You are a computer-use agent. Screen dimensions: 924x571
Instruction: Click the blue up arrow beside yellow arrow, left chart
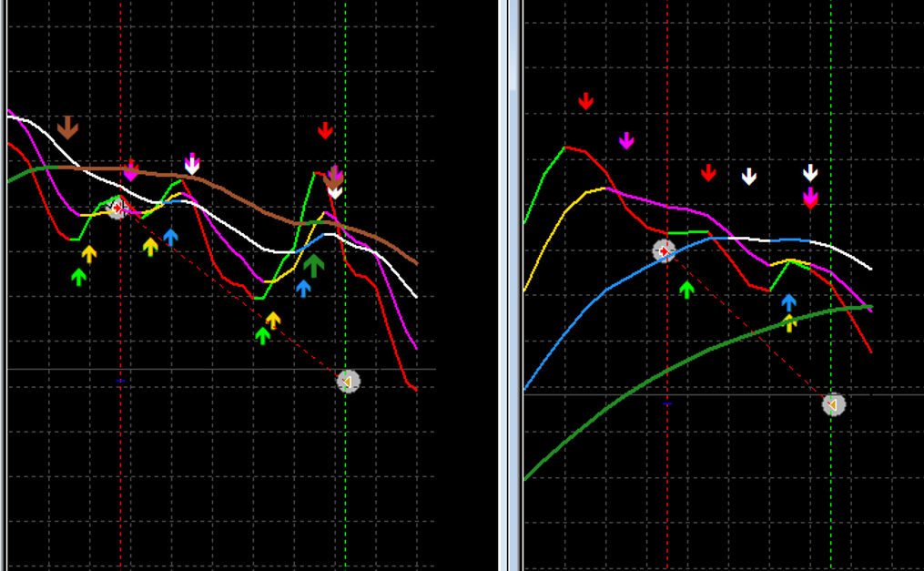(170, 237)
